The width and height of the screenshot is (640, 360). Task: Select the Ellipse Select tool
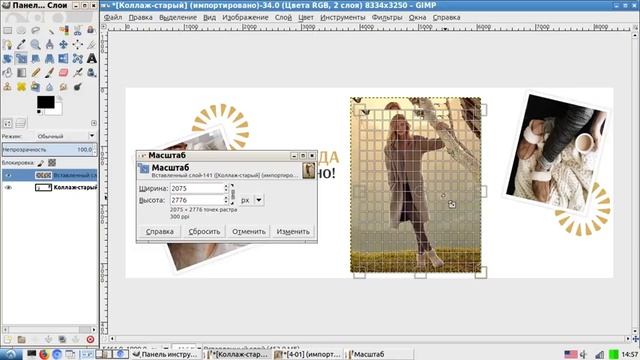click(x=21, y=31)
